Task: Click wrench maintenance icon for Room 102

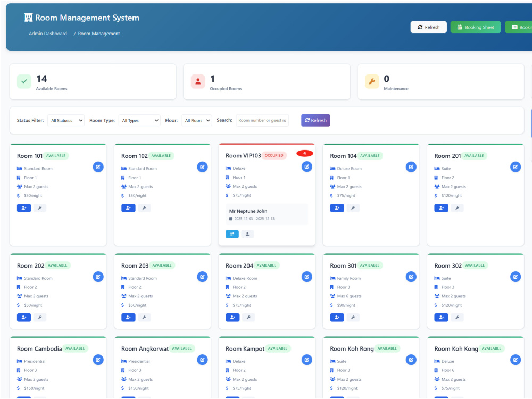Action: (x=144, y=208)
